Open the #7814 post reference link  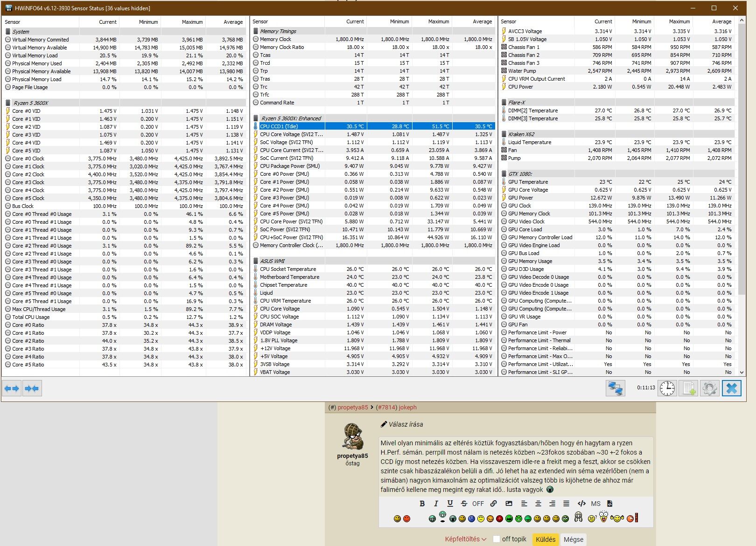pos(386,408)
